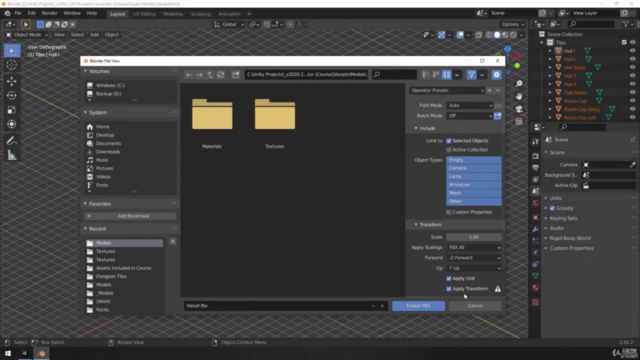The image size is (640, 360).
Task: Go back in file browser history
Action: pos(189,75)
